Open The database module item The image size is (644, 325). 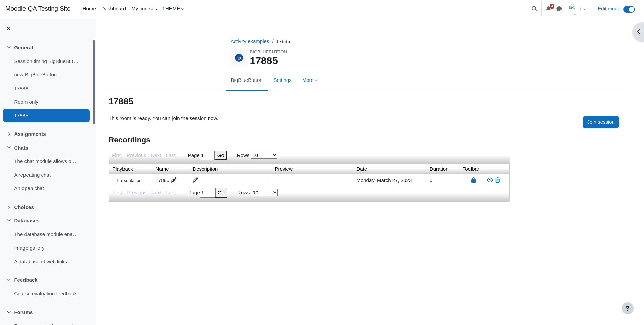46,234
